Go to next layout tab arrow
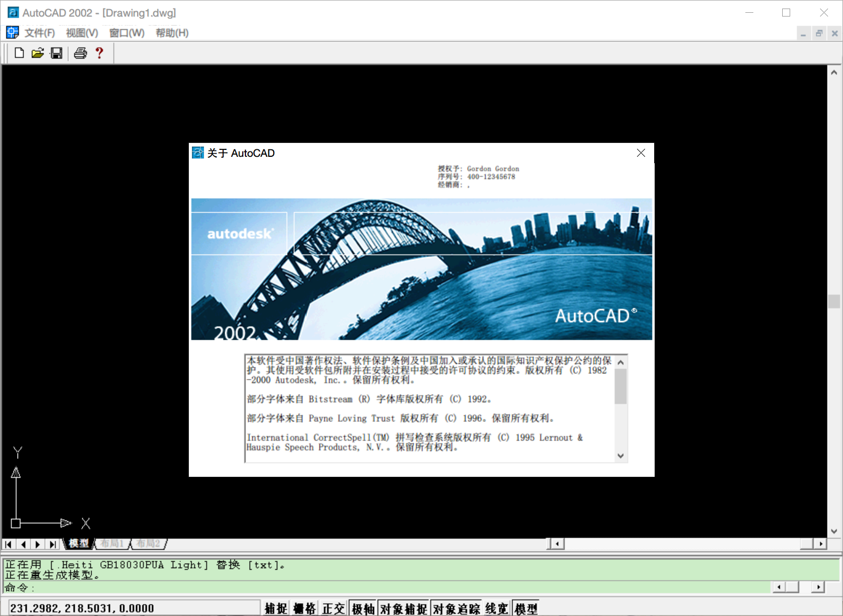Viewport: 843px width, 616px height. pyautogui.click(x=38, y=544)
